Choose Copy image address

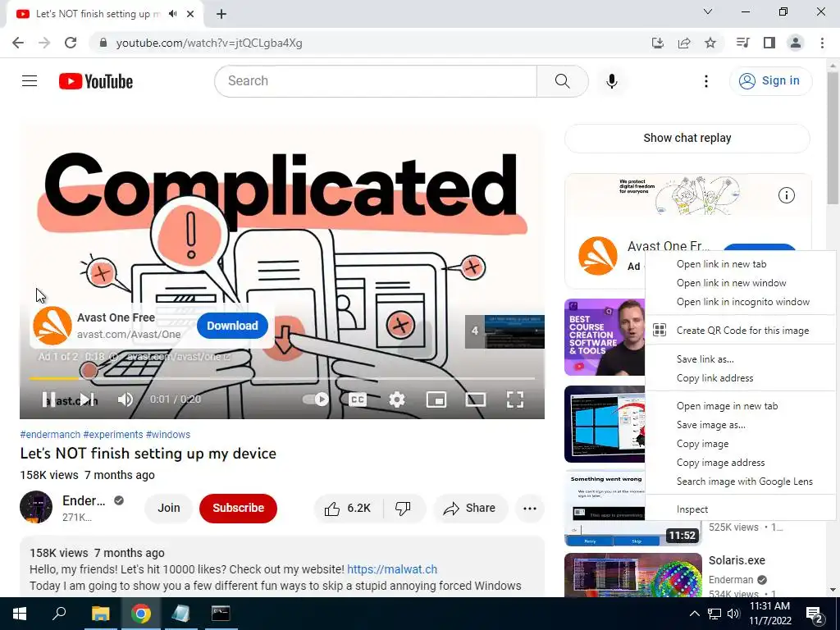pos(741,463)
